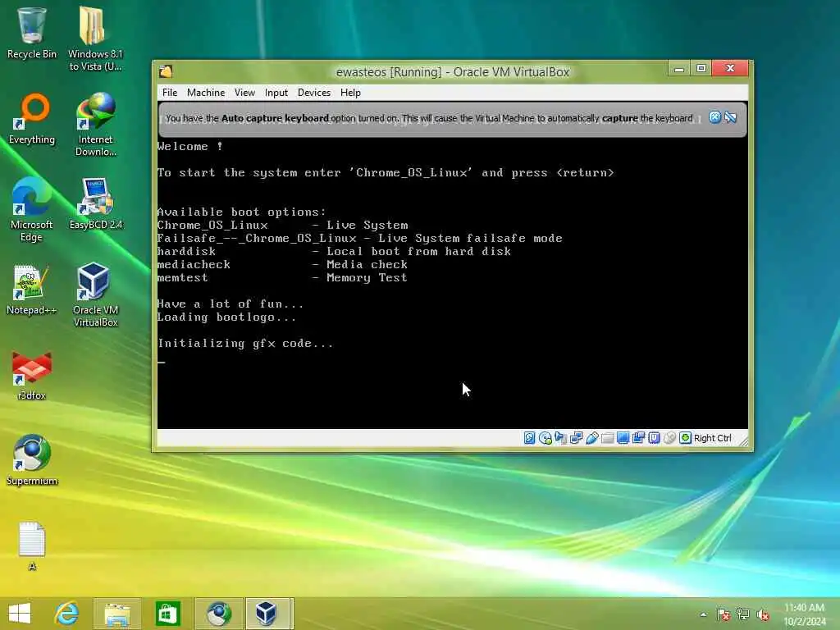
Task: Maximize the VirtualBox VM window
Action: pos(701,69)
